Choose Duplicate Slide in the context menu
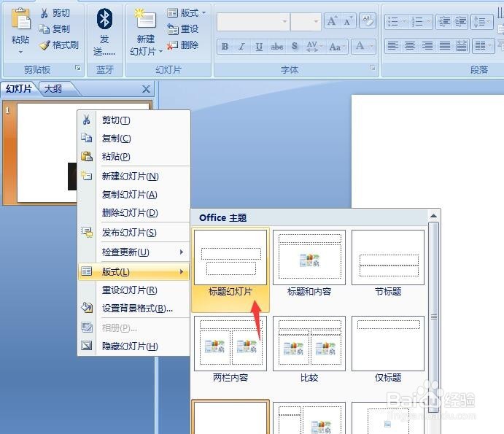 133,195
